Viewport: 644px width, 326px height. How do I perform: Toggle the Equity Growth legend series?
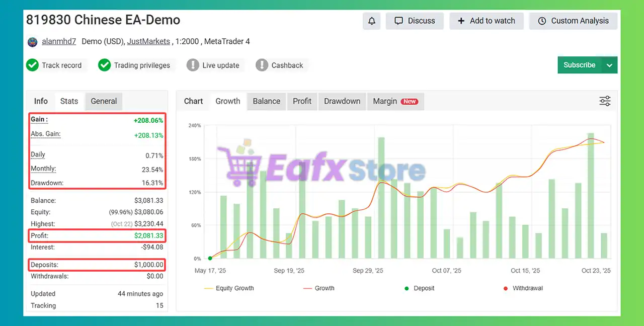coord(229,288)
